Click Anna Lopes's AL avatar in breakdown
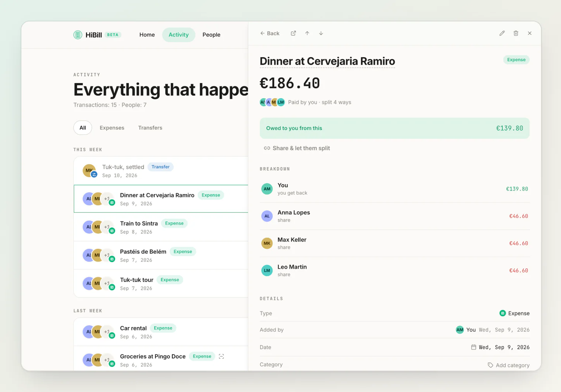Image resolution: width=561 pixels, height=392 pixels. pos(267,216)
